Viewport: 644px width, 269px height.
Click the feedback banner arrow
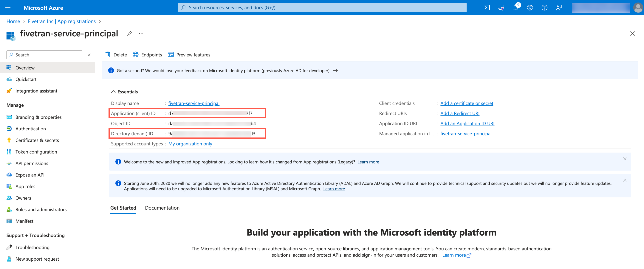click(x=336, y=70)
